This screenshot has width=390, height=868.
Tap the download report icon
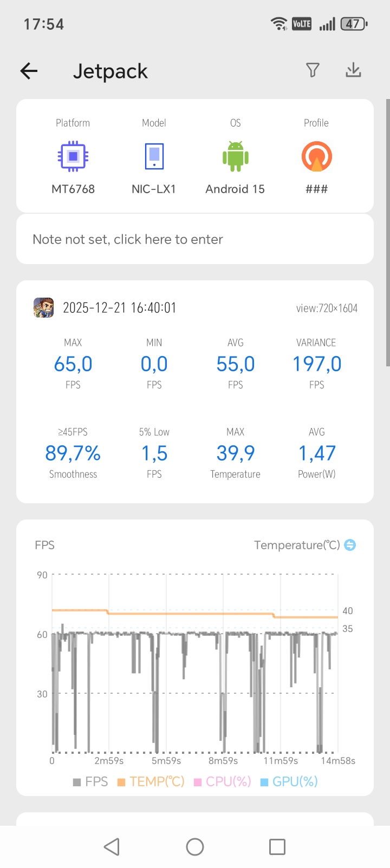click(353, 70)
